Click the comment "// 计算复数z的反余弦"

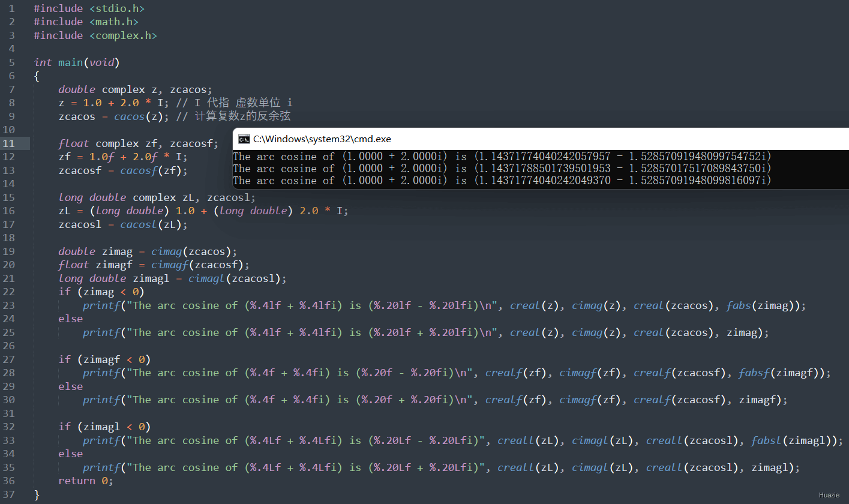point(233,116)
